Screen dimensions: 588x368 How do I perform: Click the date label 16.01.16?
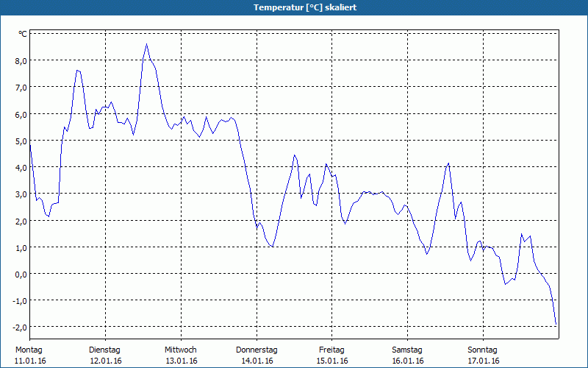407,361
